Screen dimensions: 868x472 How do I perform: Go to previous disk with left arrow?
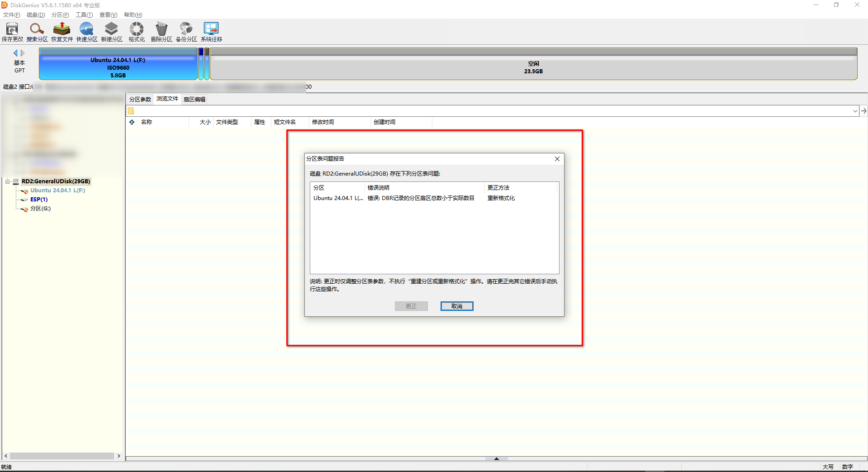pos(16,53)
